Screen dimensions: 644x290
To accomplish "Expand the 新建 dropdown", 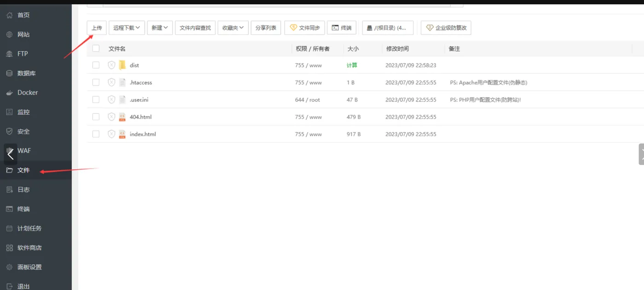I will 160,28.
